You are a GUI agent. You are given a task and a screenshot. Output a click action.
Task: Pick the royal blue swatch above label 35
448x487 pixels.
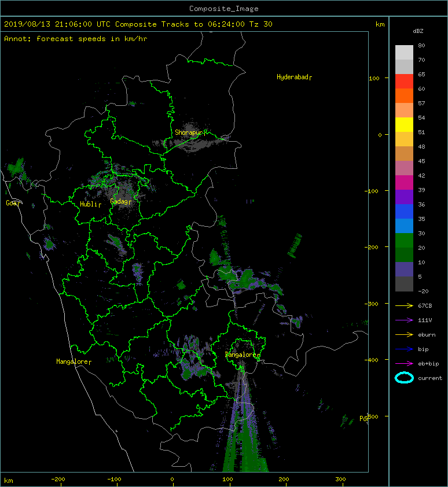tap(404, 212)
